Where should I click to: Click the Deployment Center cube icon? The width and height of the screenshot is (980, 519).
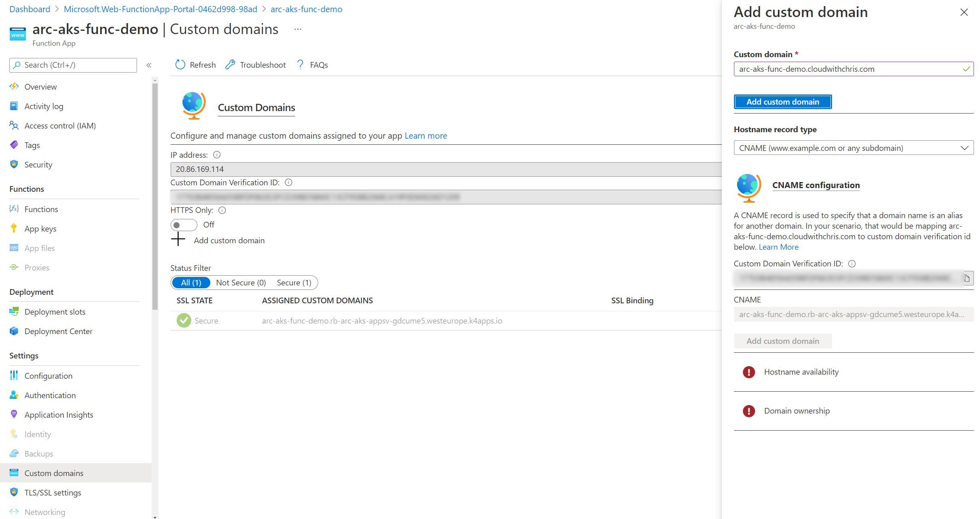pos(14,331)
